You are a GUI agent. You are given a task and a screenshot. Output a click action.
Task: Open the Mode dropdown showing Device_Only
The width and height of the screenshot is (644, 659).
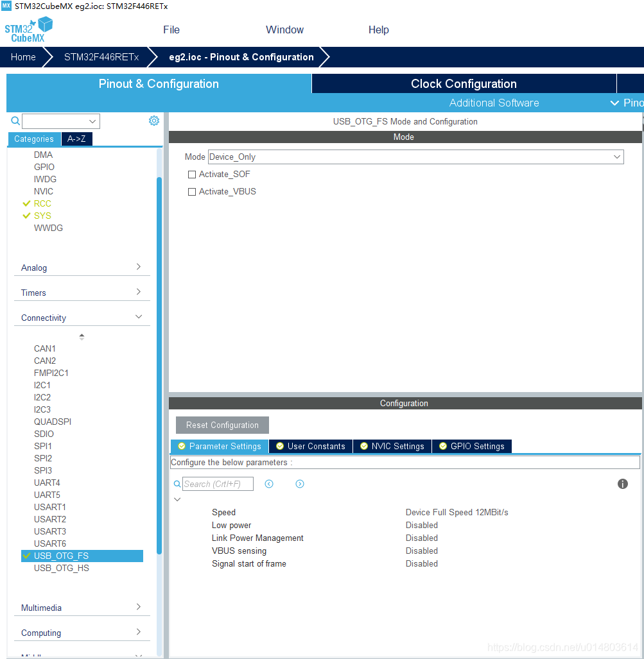pyautogui.click(x=415, y=157)
